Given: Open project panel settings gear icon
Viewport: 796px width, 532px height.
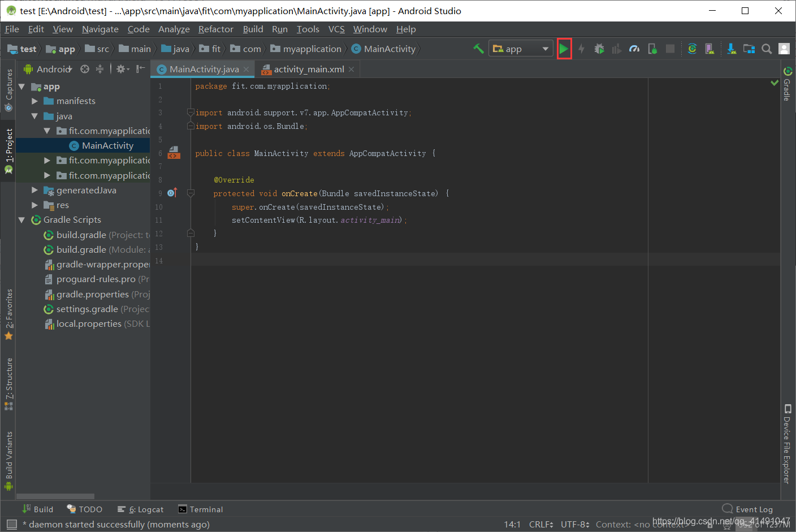Looking at the screenshot, I should [122, 69].
